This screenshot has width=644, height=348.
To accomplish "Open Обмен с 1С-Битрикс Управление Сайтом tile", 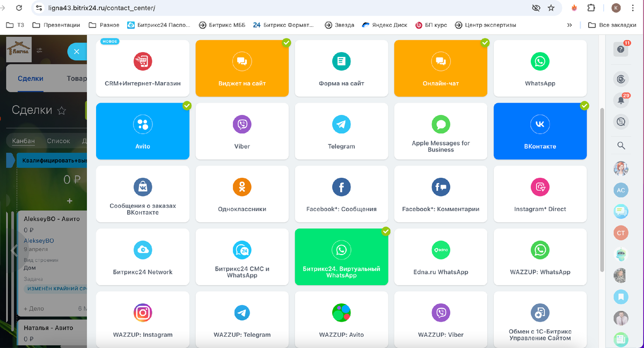I will [x=540, y=320].
